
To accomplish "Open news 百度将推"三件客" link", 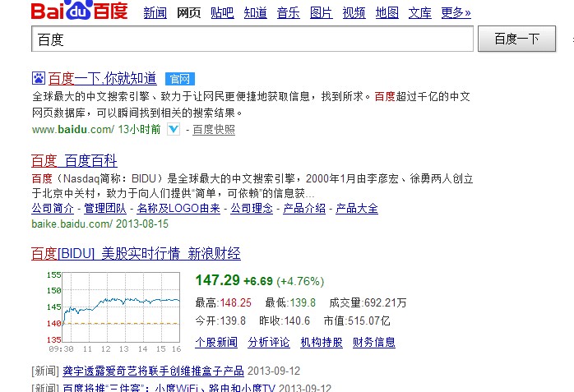I will (x=169, y=388).
